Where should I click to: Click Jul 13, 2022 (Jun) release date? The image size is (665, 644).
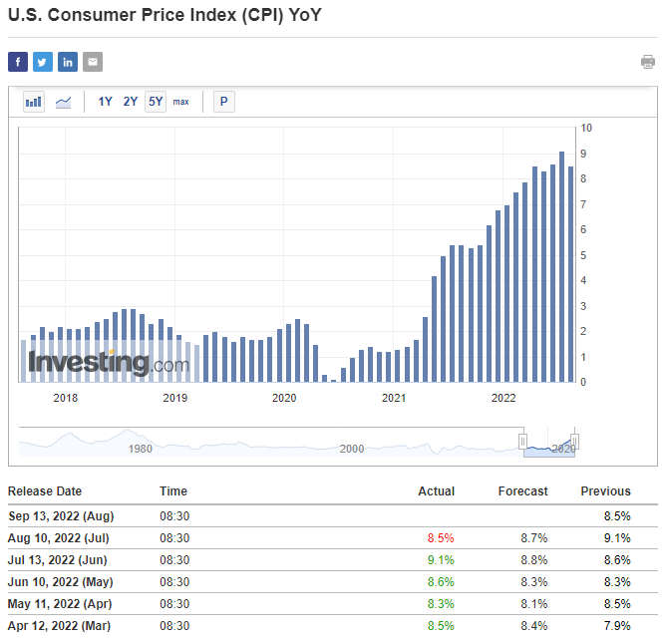coord(57,560)
